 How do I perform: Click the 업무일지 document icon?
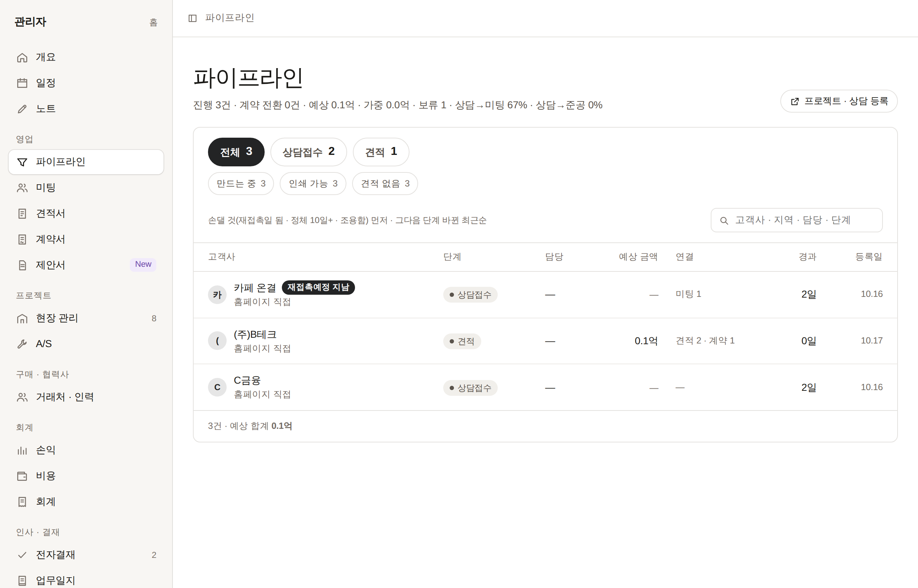(22, 580)
